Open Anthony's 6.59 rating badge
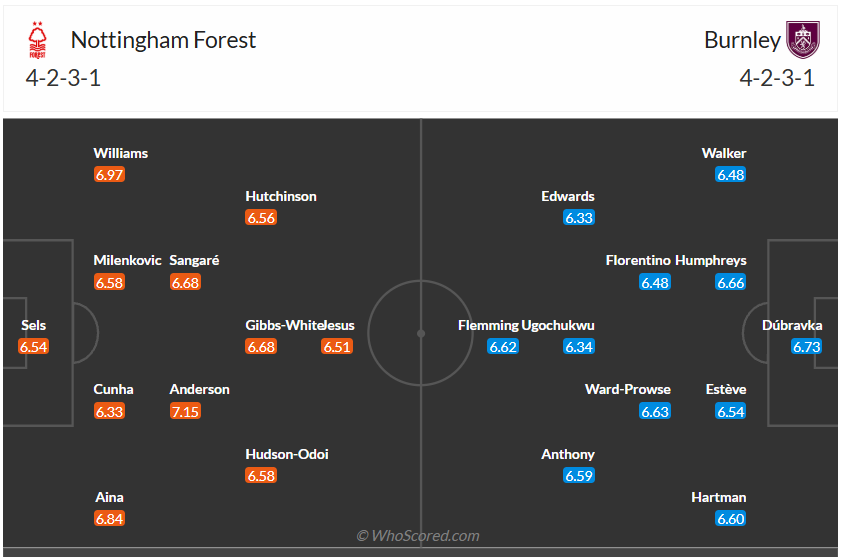The image size is (841, 557). [x=579, y=476]
